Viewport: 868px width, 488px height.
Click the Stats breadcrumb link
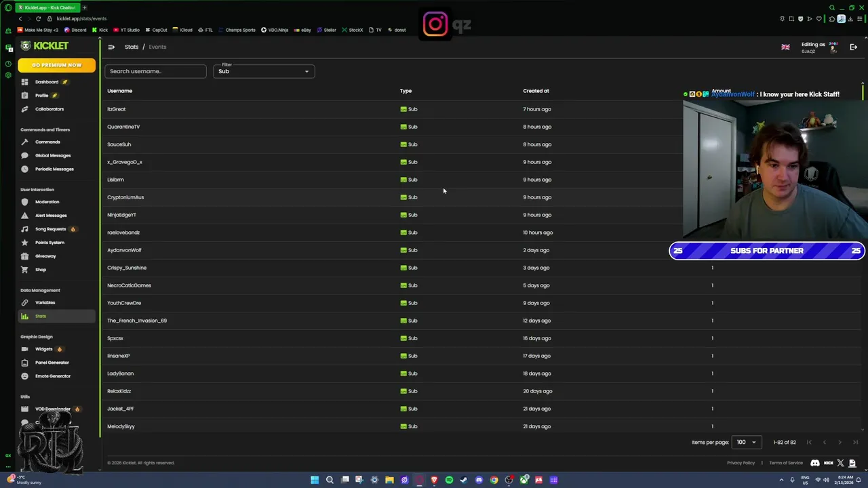coord(132,47)
